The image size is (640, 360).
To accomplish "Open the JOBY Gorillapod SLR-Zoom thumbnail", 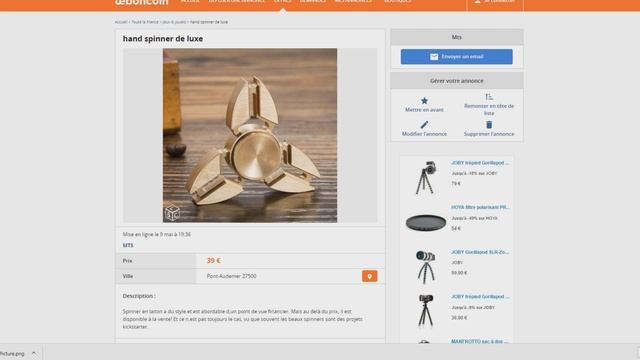I will [x=426, y=267].
